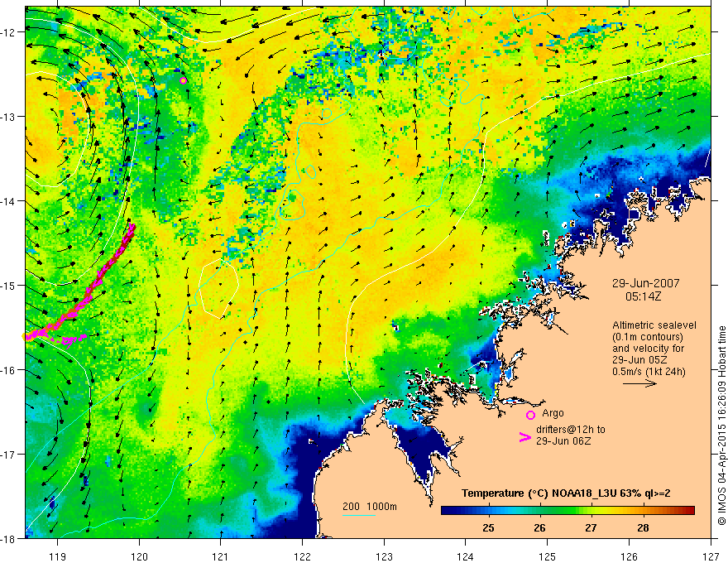Click the '(0.1m contours)' text
Viewport: 728px width, 563px height.
tap(648, 337)
